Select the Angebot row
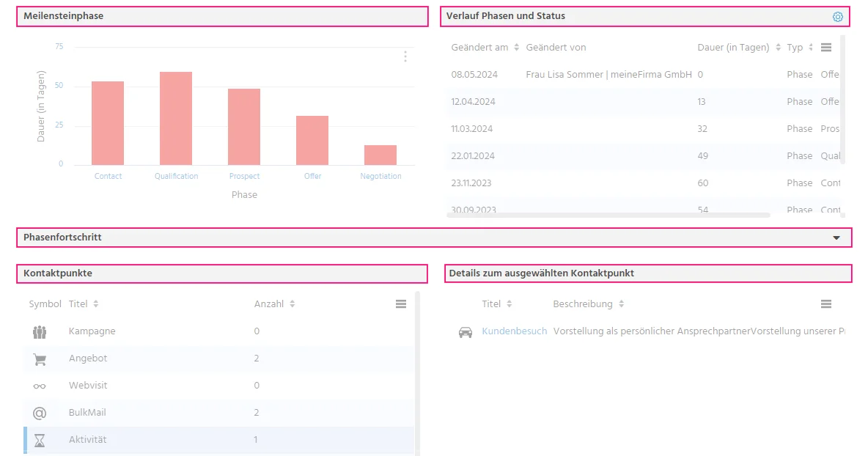This screenshot has height=456, width=868. 218,358
